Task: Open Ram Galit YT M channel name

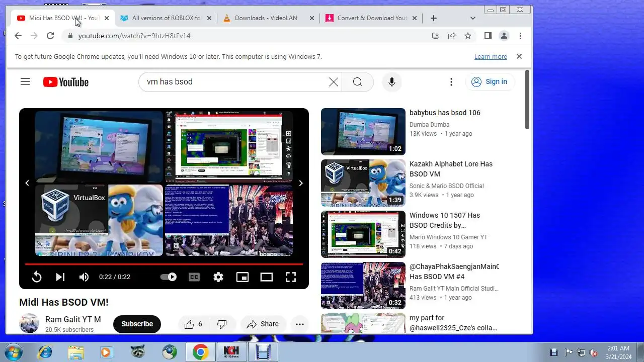Action: [x=73, y=319]
